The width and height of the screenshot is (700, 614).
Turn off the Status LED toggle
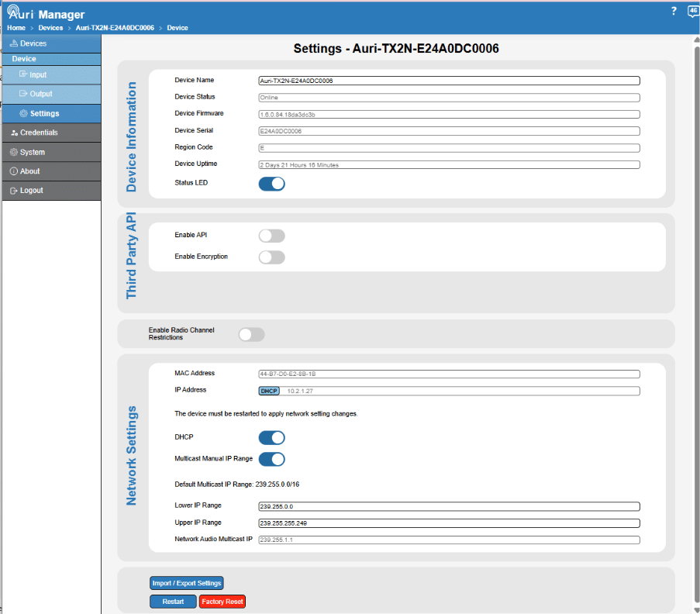[x=271, y=184]
